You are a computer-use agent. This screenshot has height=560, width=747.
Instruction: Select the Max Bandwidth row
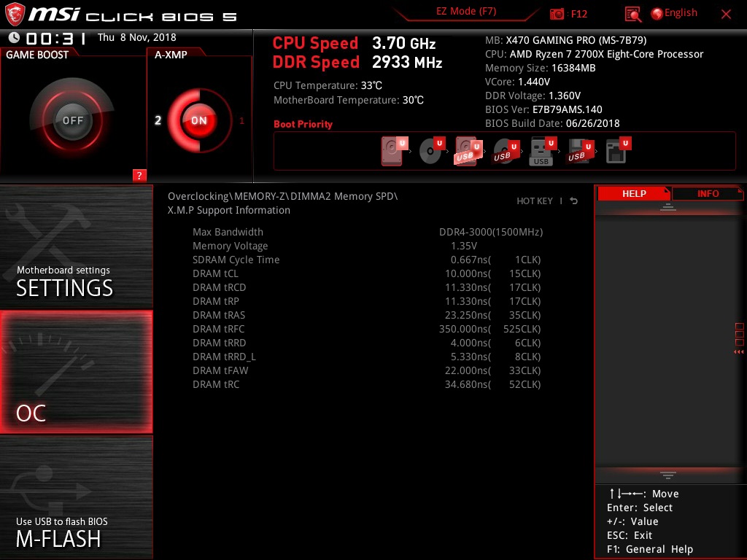click(368, 232)
